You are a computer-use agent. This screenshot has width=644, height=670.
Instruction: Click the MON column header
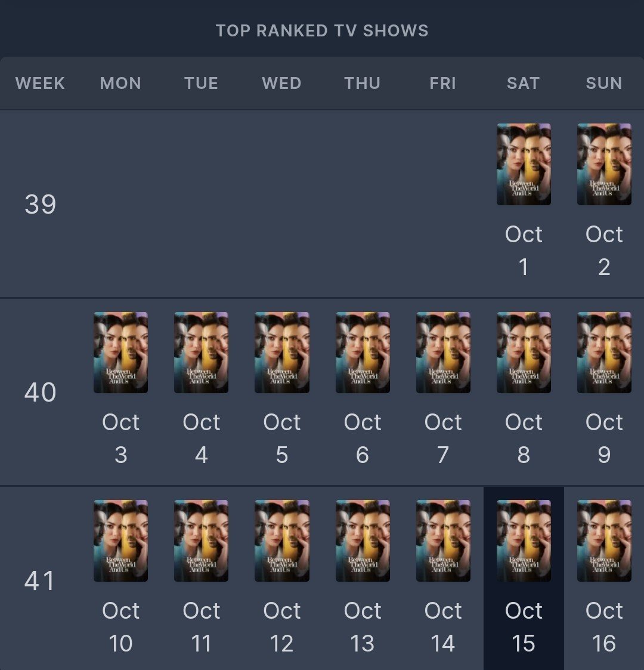pos(120,83)
